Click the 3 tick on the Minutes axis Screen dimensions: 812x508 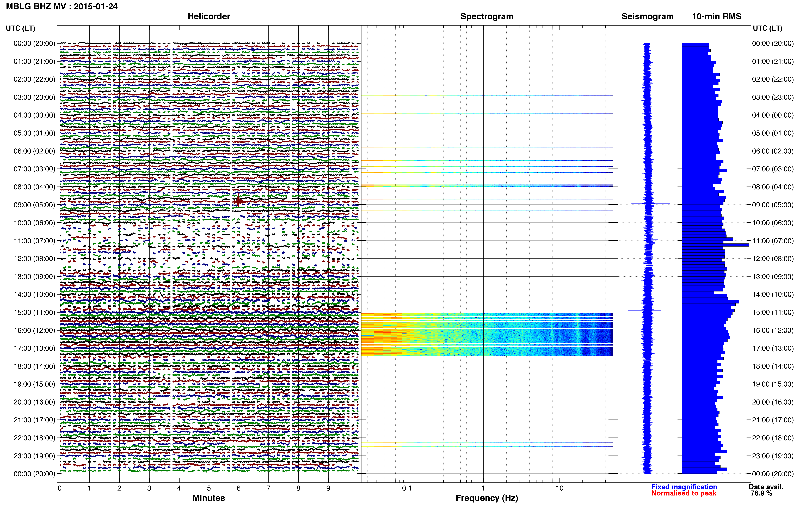pyautogui.click(x=149, y=488)
